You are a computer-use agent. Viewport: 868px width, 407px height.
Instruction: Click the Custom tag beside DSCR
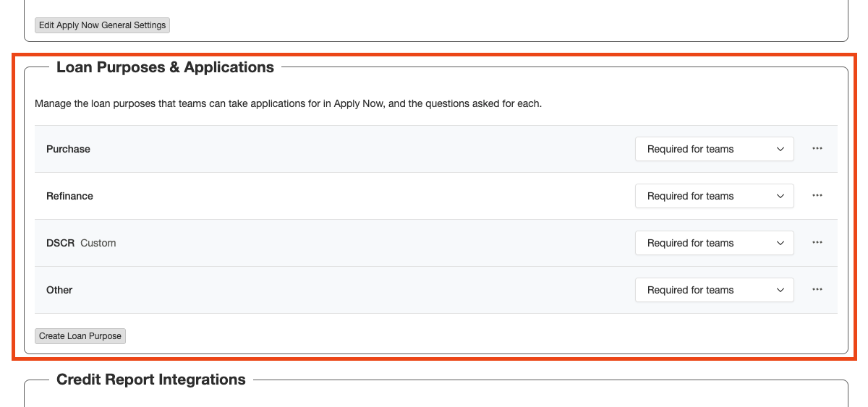pos(98,243)
